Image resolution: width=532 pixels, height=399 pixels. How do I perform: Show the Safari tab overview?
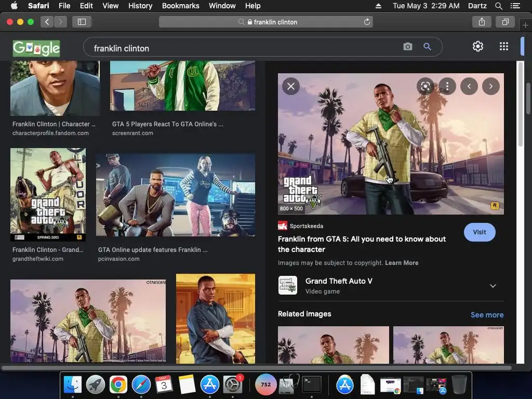click(x=505, y=22)
